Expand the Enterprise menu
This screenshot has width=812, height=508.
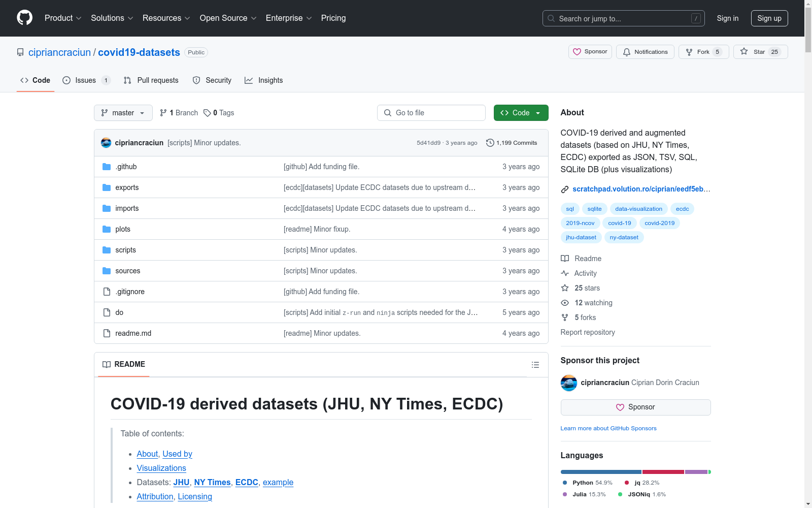point(289,18)
